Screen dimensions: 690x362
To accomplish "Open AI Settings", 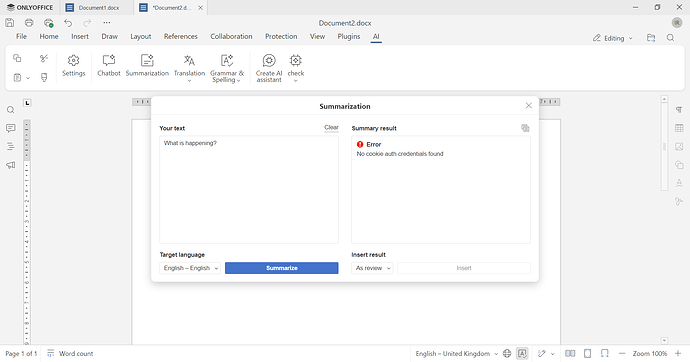I will point(73,66).
